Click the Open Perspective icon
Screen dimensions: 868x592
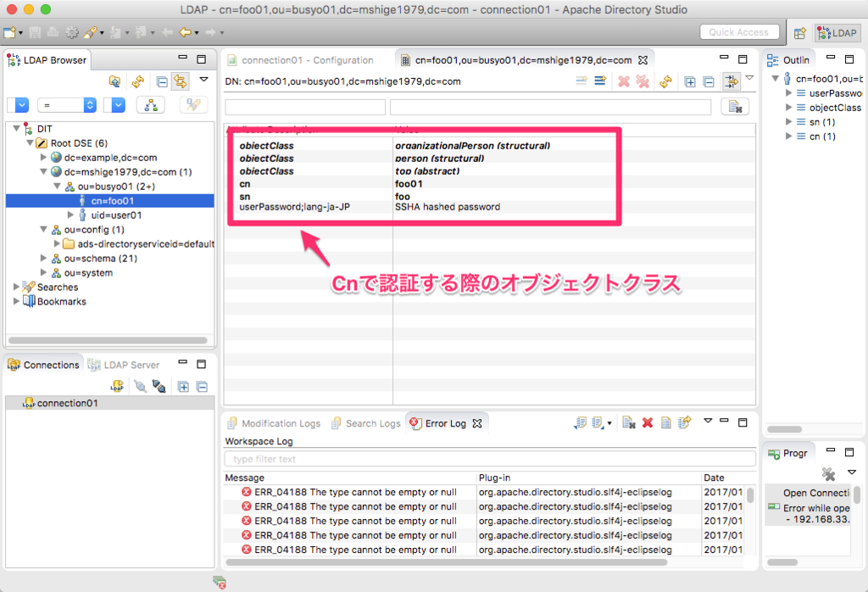coord(800,33)
